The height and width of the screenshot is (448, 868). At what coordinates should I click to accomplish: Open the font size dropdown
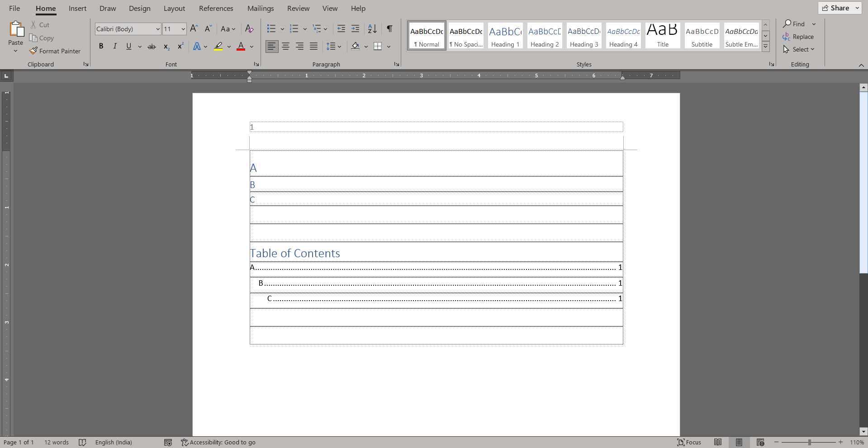coord(183,29)
